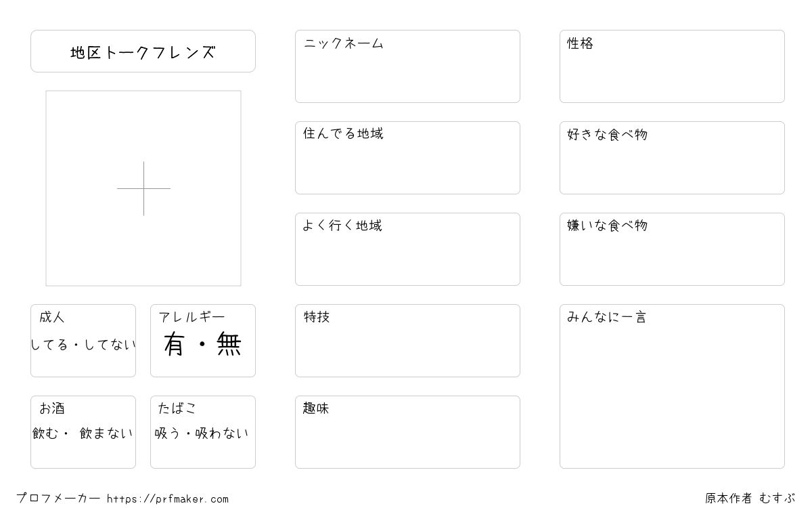Select the よく行く地域 field
This screenshot has width=812, height=508.
pos(407,249)
